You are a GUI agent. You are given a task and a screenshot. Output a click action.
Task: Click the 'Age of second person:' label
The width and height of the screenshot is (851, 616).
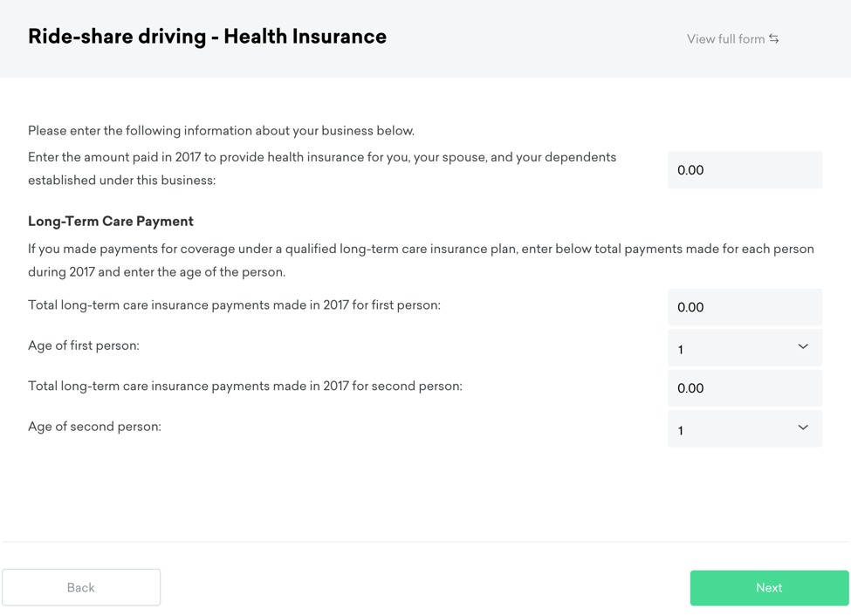point(94,427)
